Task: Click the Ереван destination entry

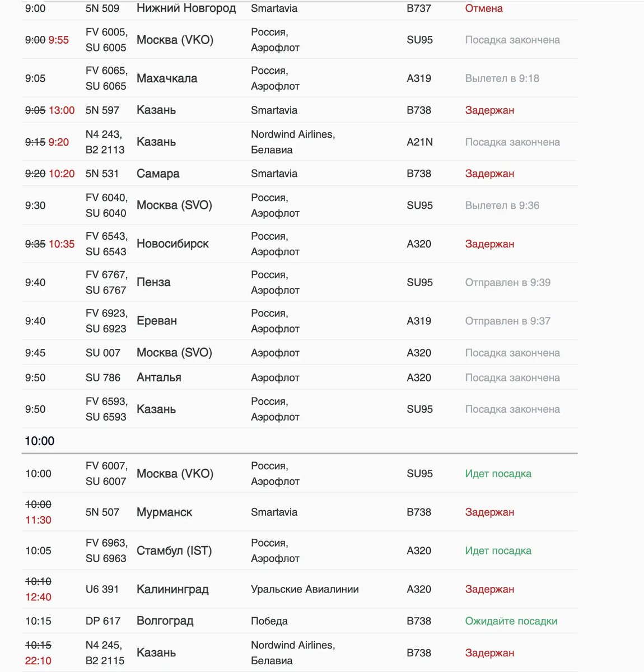Action: (x=157, y=321)
